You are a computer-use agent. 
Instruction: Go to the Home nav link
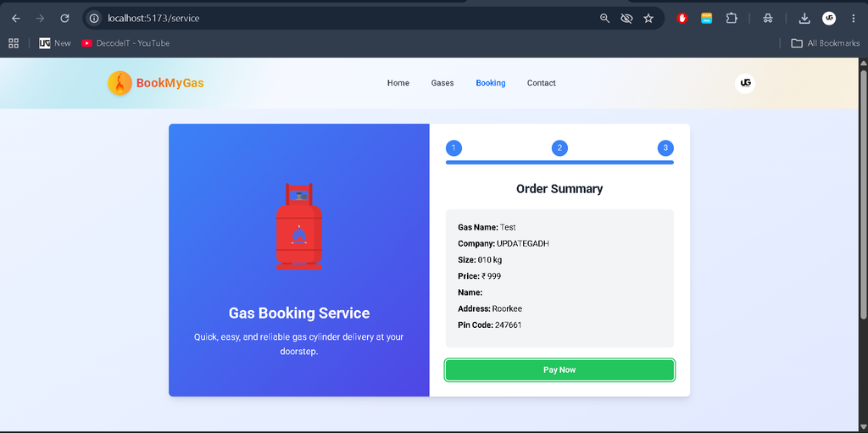tap(398, 83)
